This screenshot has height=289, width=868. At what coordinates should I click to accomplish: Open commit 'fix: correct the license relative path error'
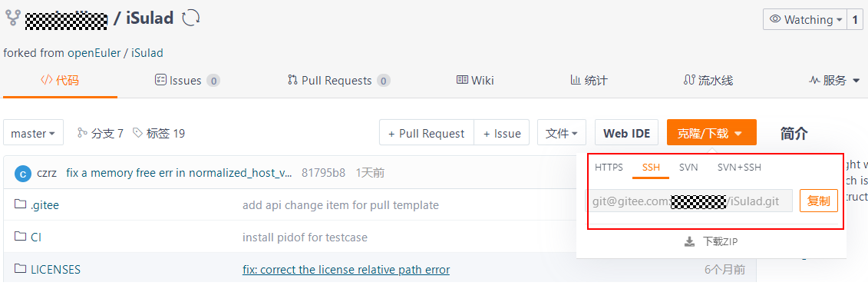pos(346,270)
